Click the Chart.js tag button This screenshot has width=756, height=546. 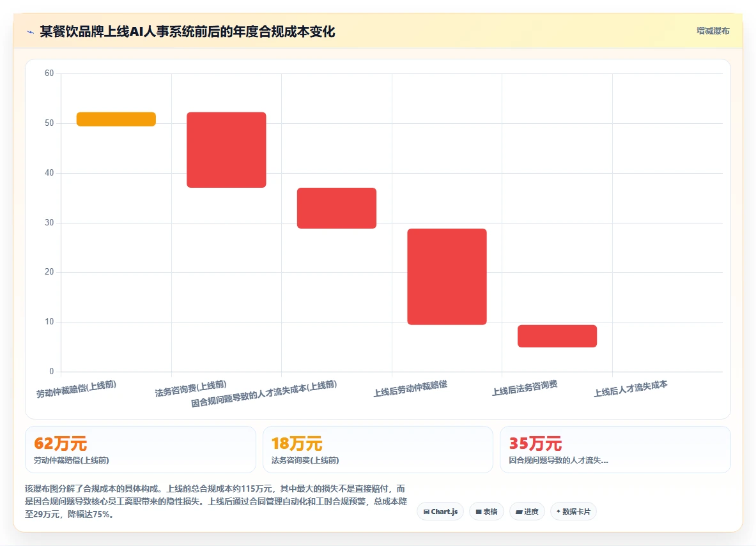click(x=440, y=512)
